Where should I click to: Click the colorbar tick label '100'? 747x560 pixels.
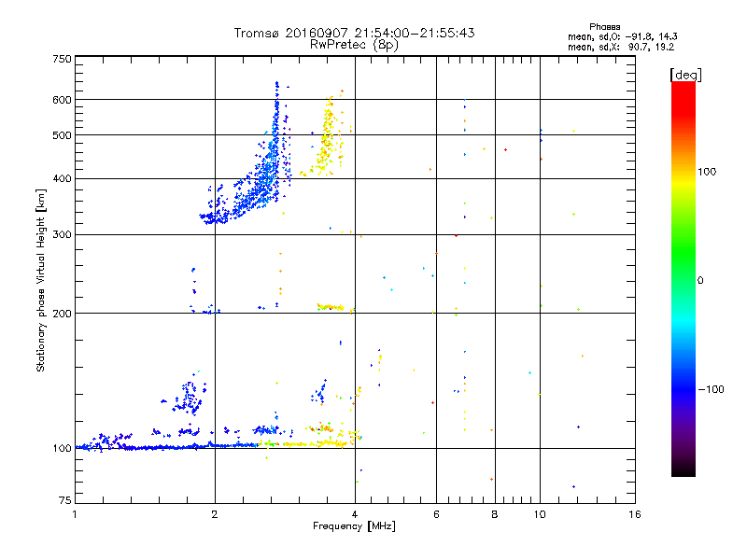click(x=707, y=172)
